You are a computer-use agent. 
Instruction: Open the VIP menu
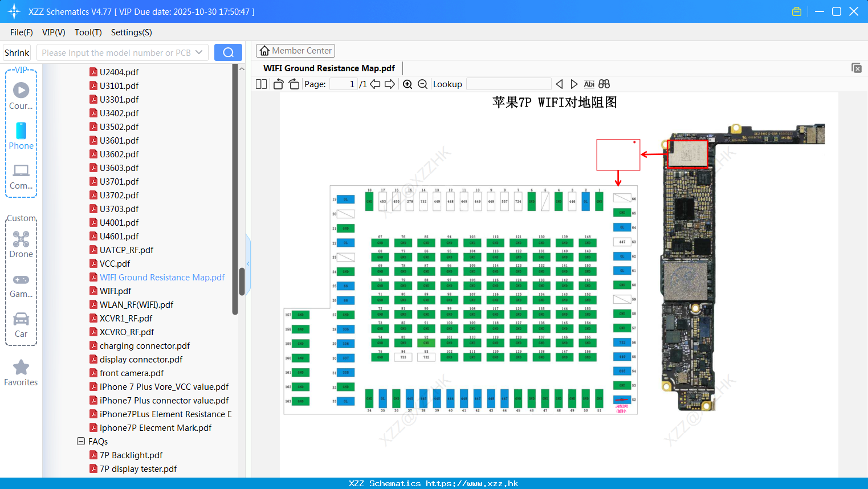pyautogui.click(x=54, y=32)
